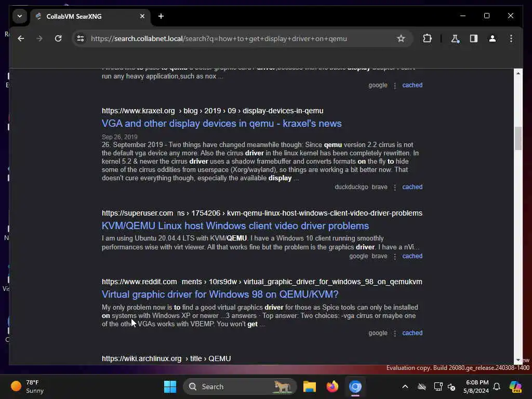Expand more options for superuser result

[395, 257]
